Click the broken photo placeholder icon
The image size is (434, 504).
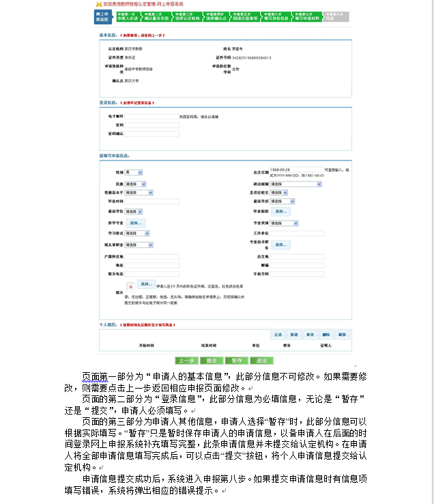pyautogui.click(x=130, y=287)
